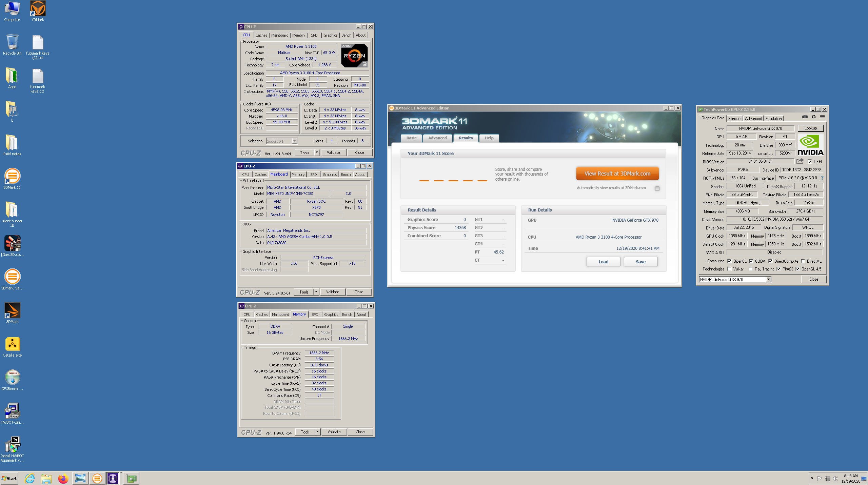Open the Apps folder on desktop

[12, 79]
